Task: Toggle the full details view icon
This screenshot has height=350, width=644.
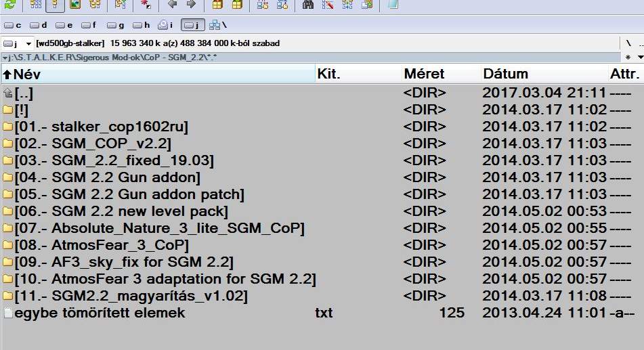Action: [55, 4]
